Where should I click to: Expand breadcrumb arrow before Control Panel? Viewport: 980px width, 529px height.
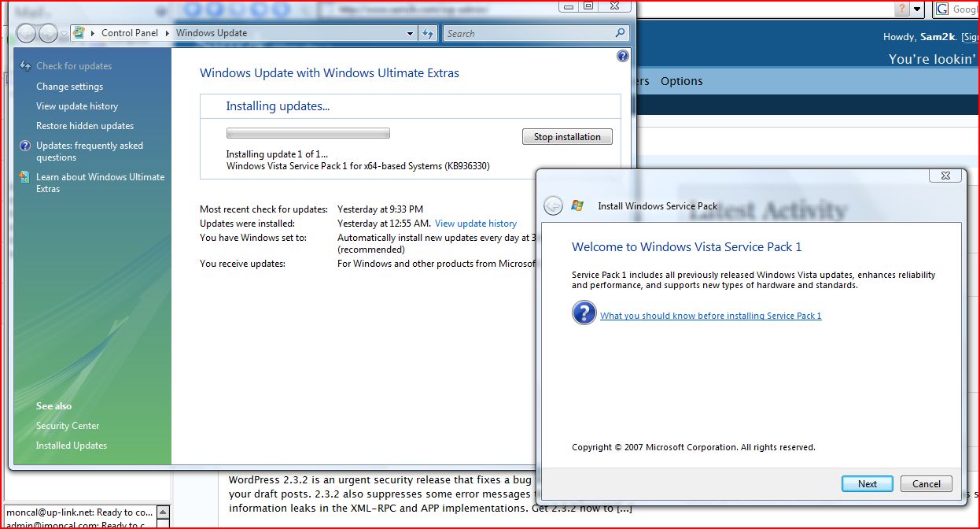tap(94, 33)
